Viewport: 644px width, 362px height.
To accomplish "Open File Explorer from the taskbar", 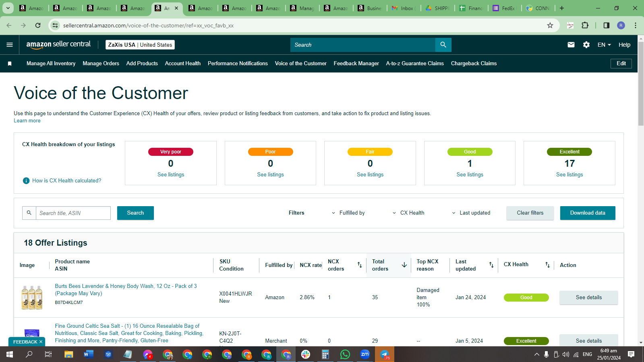I will click(69, 354).
